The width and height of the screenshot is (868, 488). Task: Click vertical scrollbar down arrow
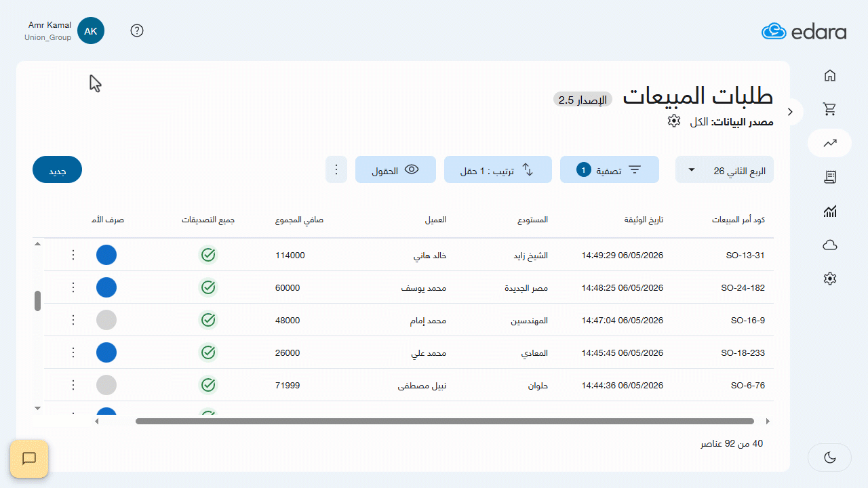[38, 408]
